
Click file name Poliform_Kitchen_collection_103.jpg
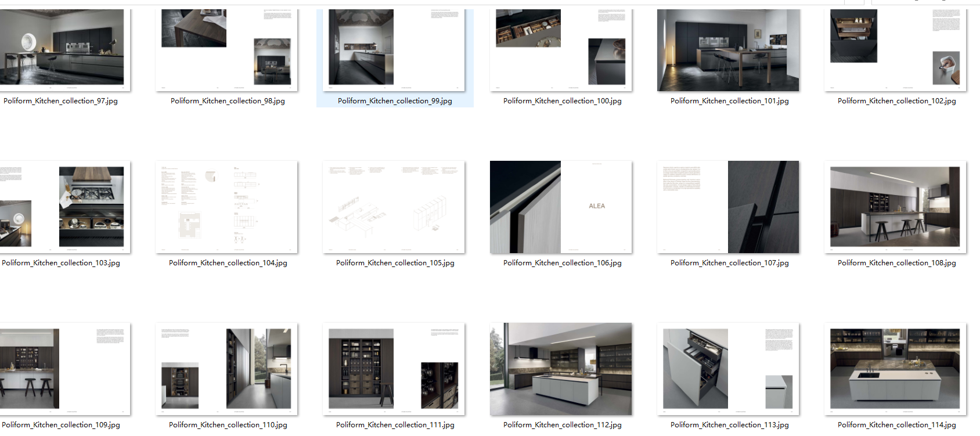pyautogui.click(x=61, y=263)
